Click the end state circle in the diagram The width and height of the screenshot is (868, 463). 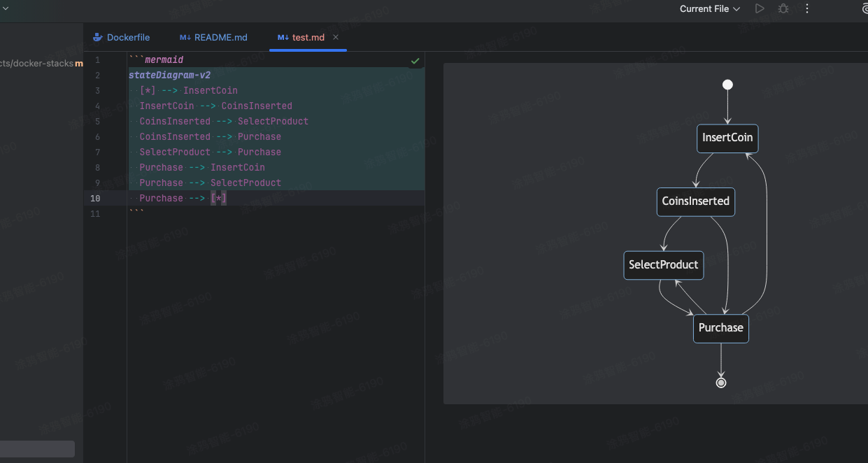coord(721,383)
